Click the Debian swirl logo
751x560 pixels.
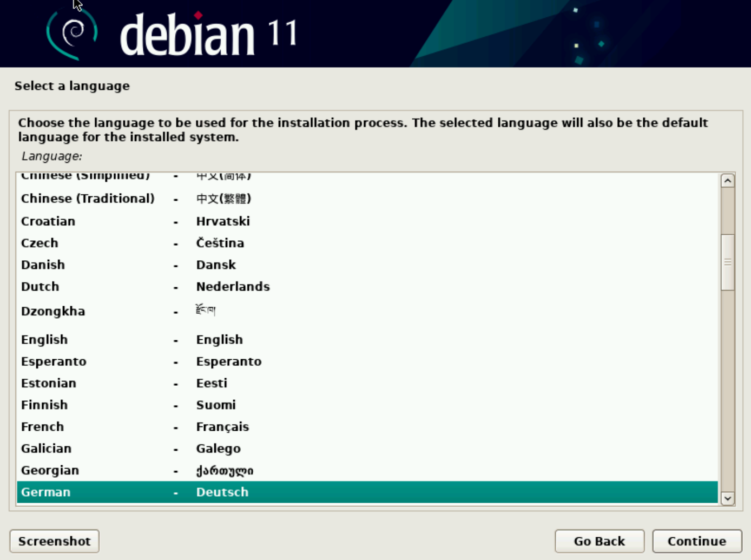(x=72, y=34)
